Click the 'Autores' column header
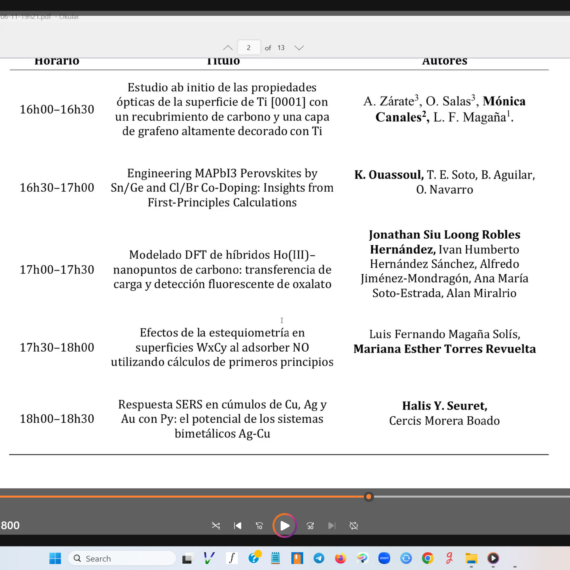Screen dimensions: 570x570 445,61
